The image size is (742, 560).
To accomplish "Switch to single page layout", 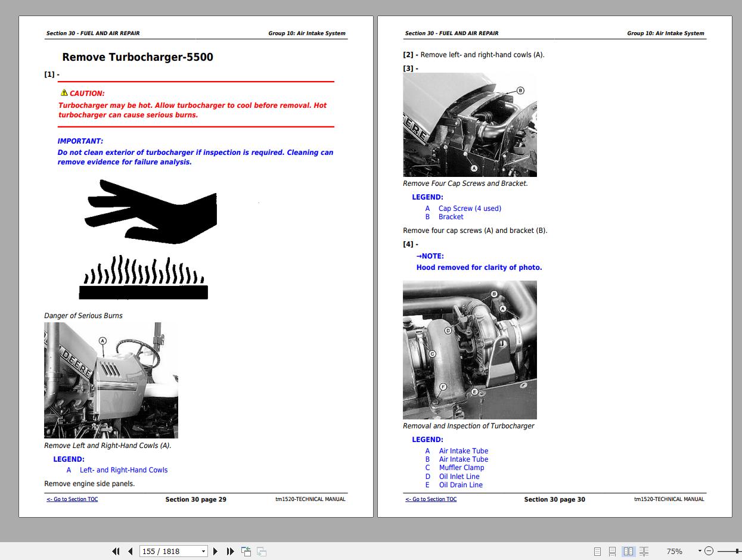I will point(598,552).
